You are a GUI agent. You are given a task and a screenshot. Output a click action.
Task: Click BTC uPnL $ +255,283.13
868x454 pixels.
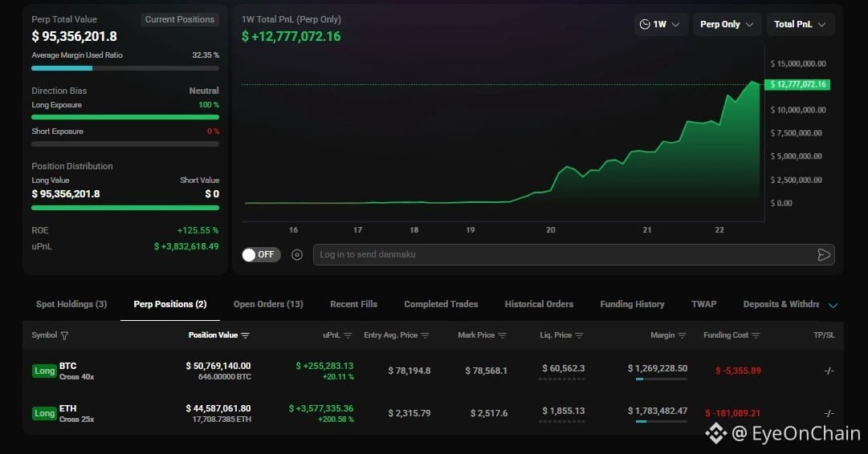pos(324,366)
